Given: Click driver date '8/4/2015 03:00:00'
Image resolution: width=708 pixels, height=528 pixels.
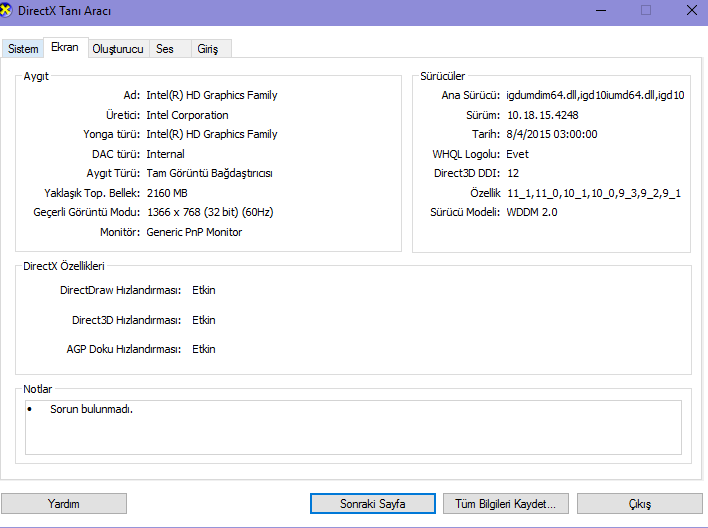Looking at the screenshot, I should tap(552, 134).
